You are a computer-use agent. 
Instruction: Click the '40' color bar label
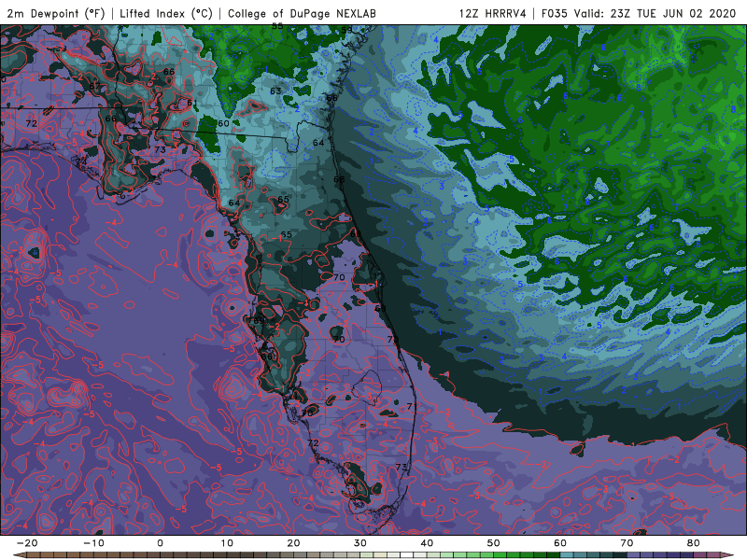427,543
